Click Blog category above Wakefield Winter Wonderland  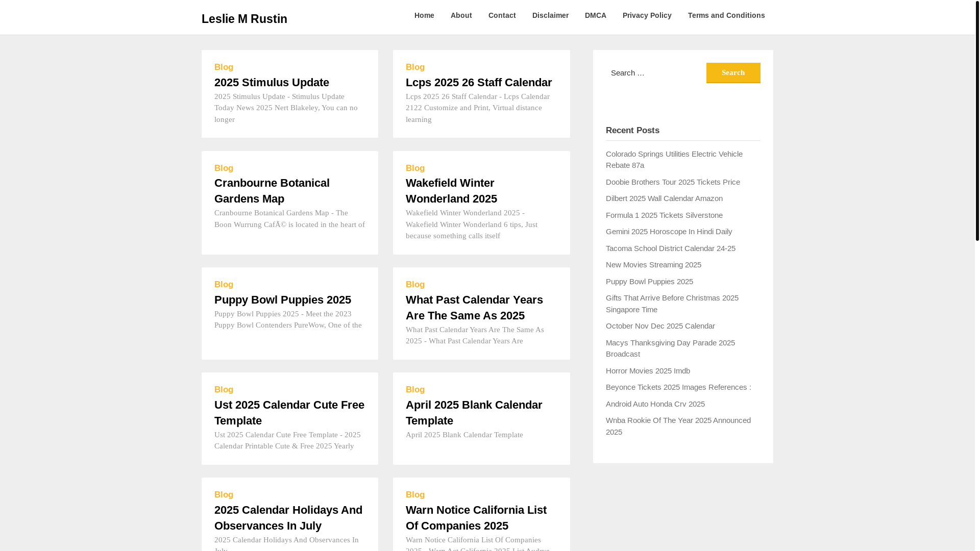pyautogui.click(x=415, y=168)
